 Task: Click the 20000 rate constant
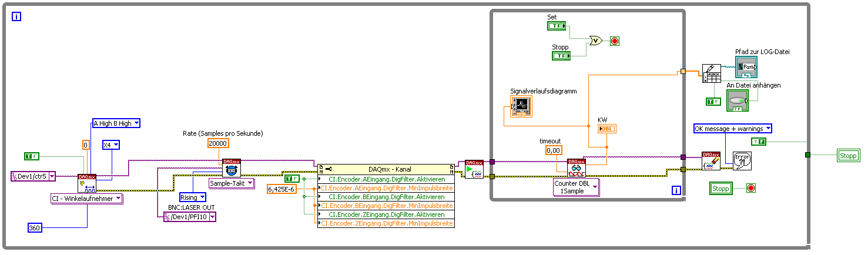(x=218, y=143)
